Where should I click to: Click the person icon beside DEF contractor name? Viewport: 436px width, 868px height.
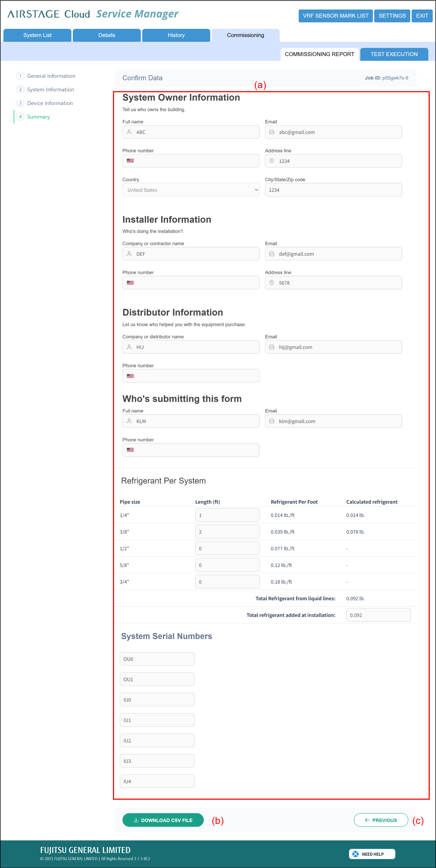pyautogui.click(x=129, y=254)
